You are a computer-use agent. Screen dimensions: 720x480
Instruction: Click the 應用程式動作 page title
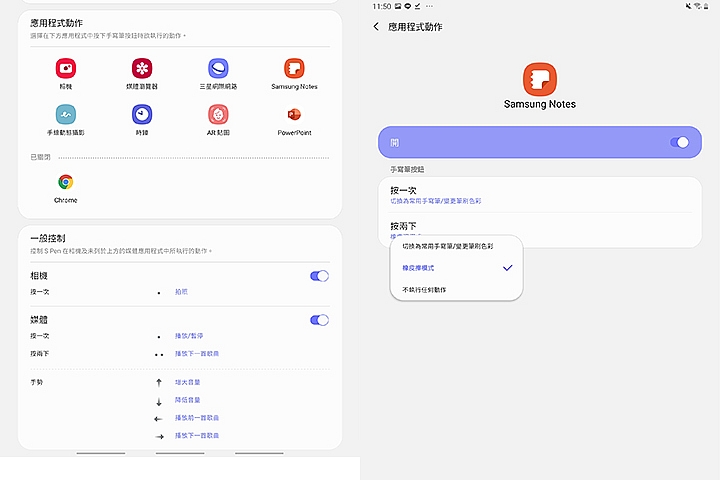pos(415,27)
